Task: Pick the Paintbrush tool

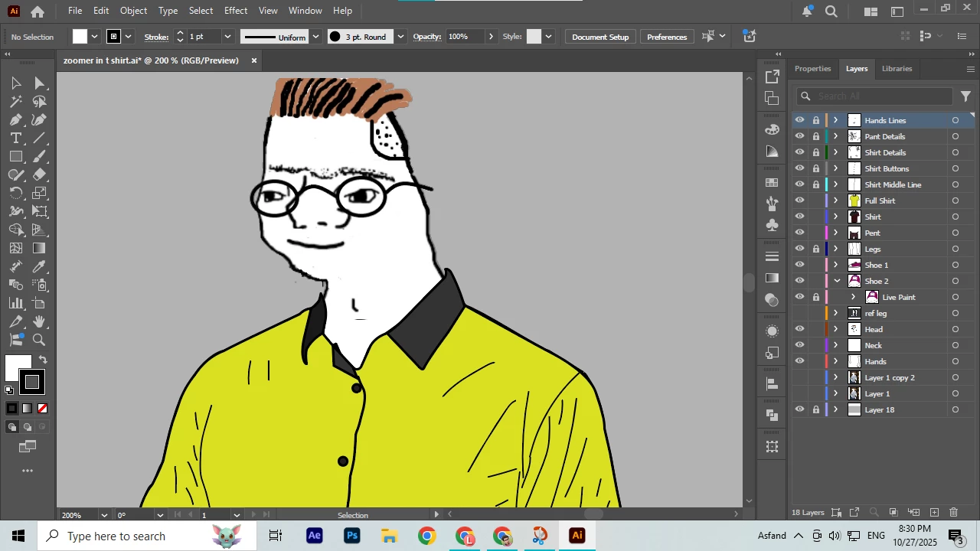Action: [40, 156]
